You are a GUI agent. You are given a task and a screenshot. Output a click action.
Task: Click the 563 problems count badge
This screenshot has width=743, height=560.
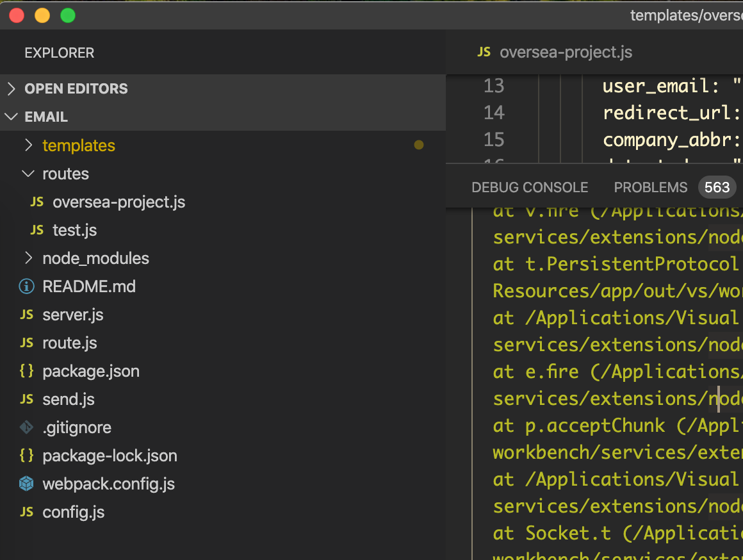pos(717,187)
